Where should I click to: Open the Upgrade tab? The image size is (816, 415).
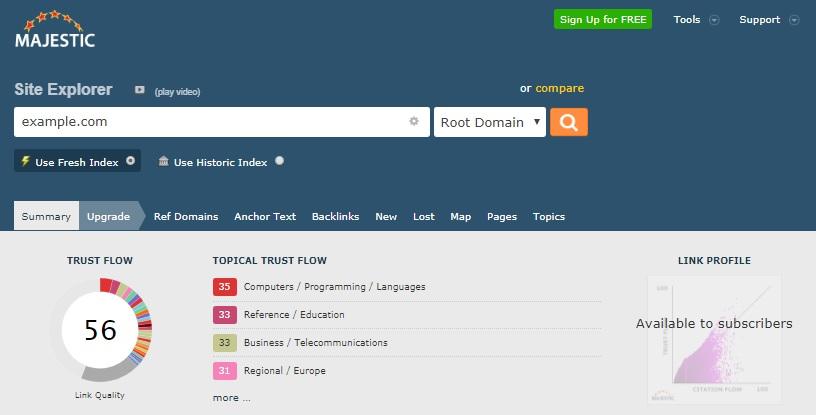click(x=108, y=216)
